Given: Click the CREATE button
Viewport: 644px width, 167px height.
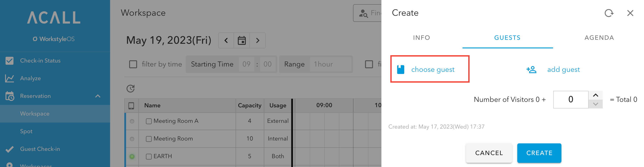Looking at the screenshot, I should pyautogui.click(x=539, y=153).
